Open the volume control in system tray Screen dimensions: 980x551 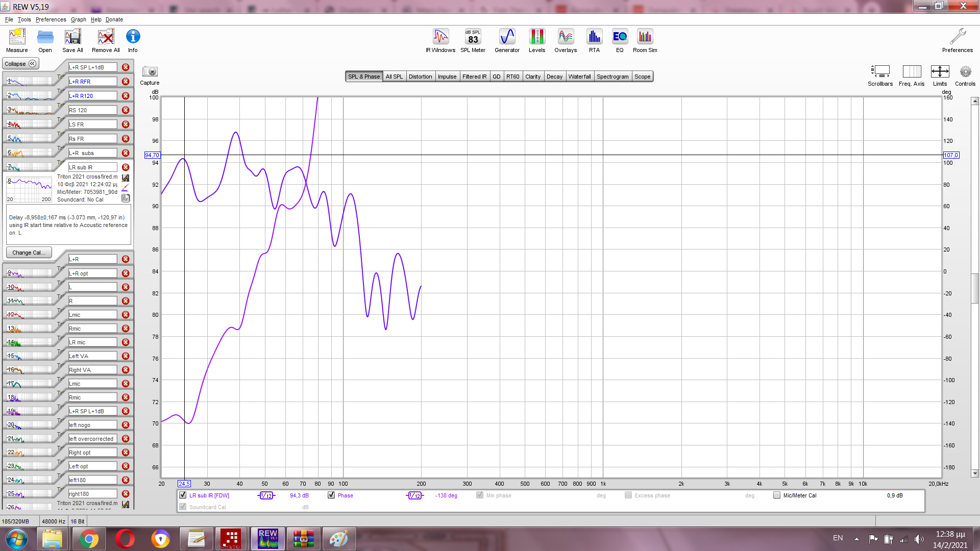[919, 539]
